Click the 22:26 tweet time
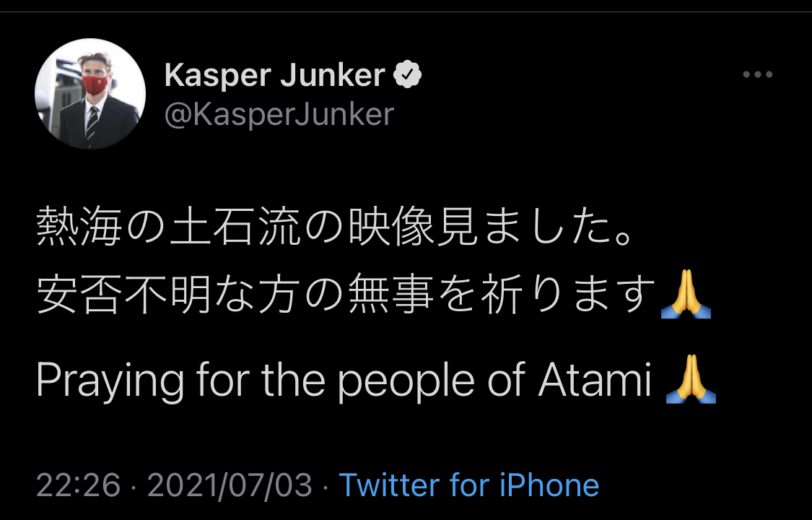The height and width of the screenshot is (520, 812). (x=78, y=485)
